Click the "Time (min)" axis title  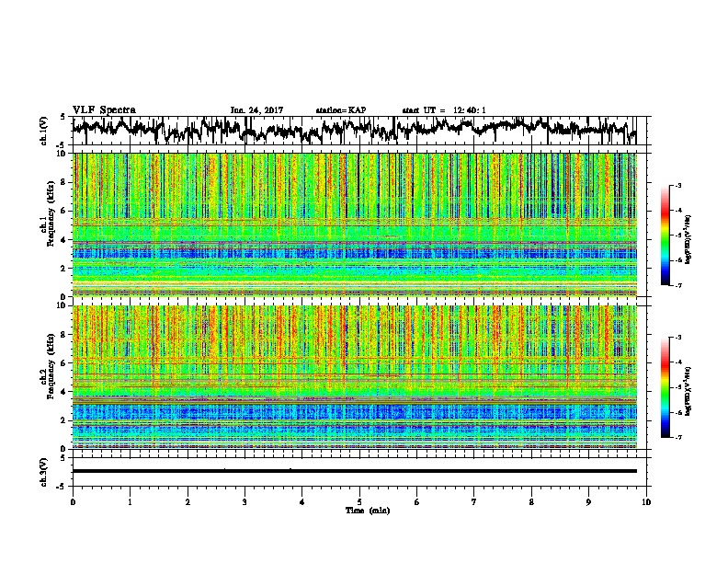tap(368, 511)
